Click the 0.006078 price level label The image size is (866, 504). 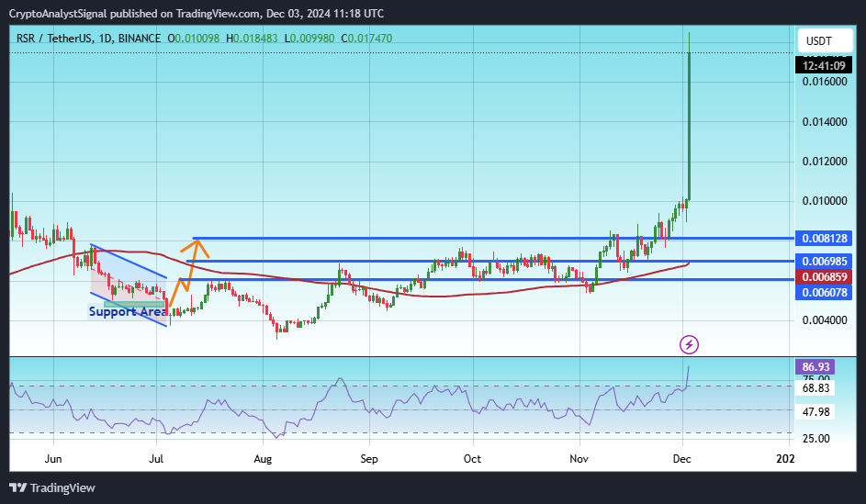tap(824, 292)
